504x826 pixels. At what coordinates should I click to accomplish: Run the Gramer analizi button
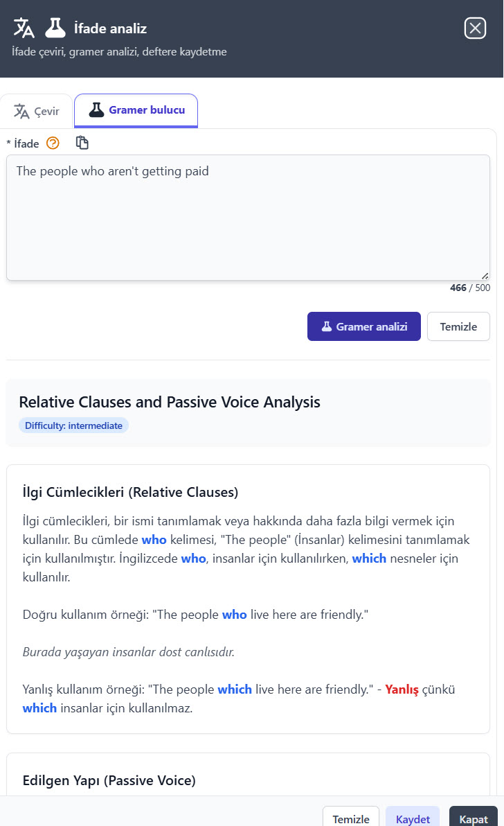[363, 326]
